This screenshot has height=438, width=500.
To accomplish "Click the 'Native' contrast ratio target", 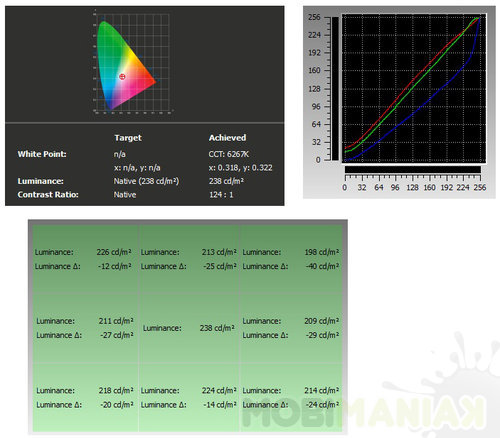I will [125, 195].
